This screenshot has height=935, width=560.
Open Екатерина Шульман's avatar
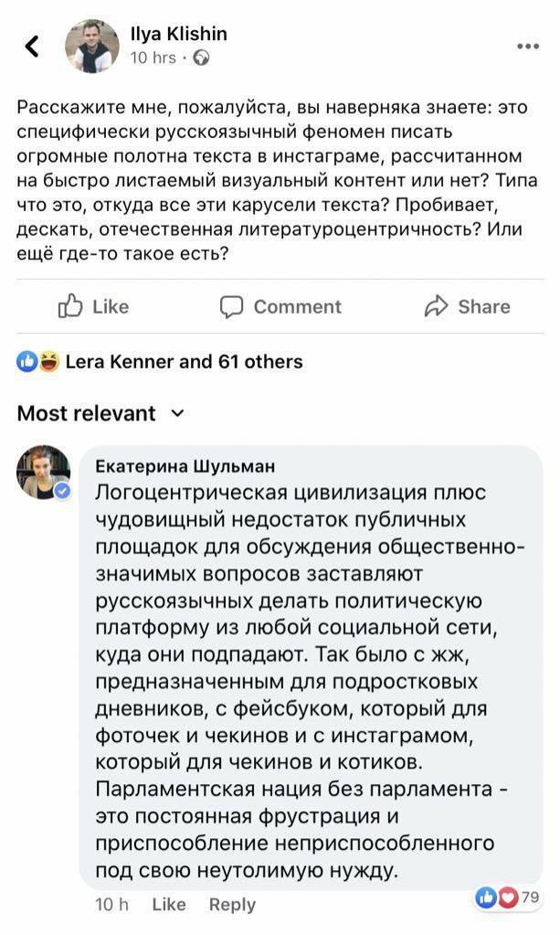[x=42, y=472]
